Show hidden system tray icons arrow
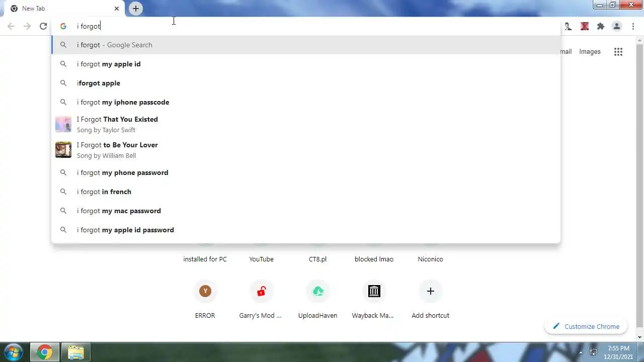Image resolution: width=644 pixels, height=362 pixels. (581, 352)
